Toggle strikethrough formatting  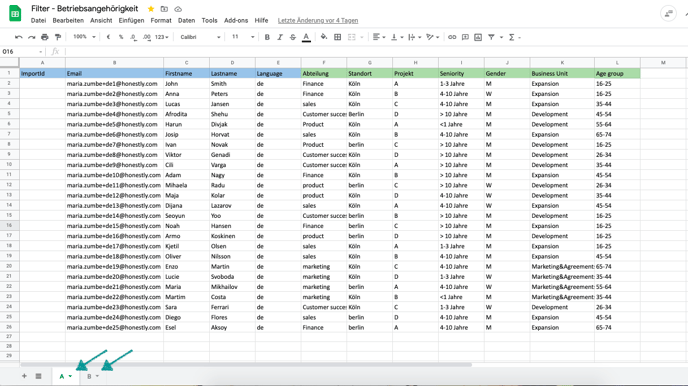(293, 37)
